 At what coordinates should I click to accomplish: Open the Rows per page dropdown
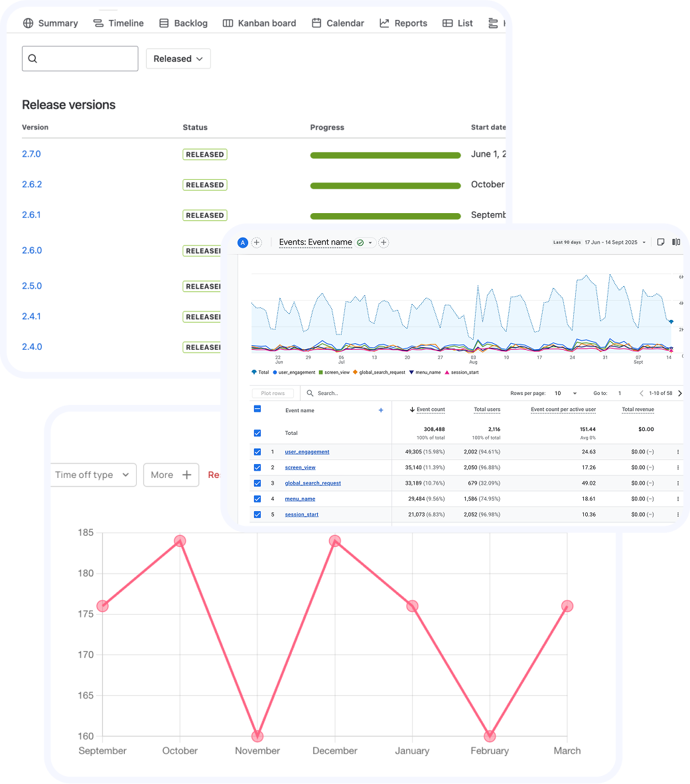pyautogui.click(x=565, y=394)
